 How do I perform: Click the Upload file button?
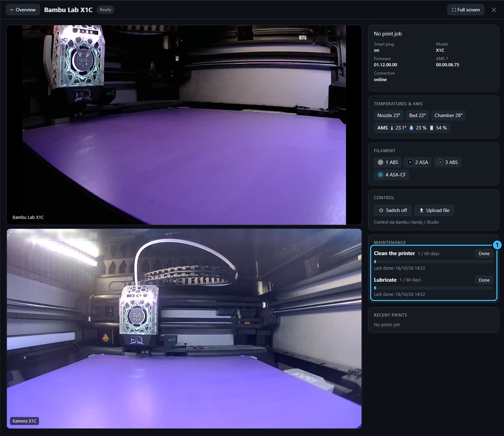434,210
